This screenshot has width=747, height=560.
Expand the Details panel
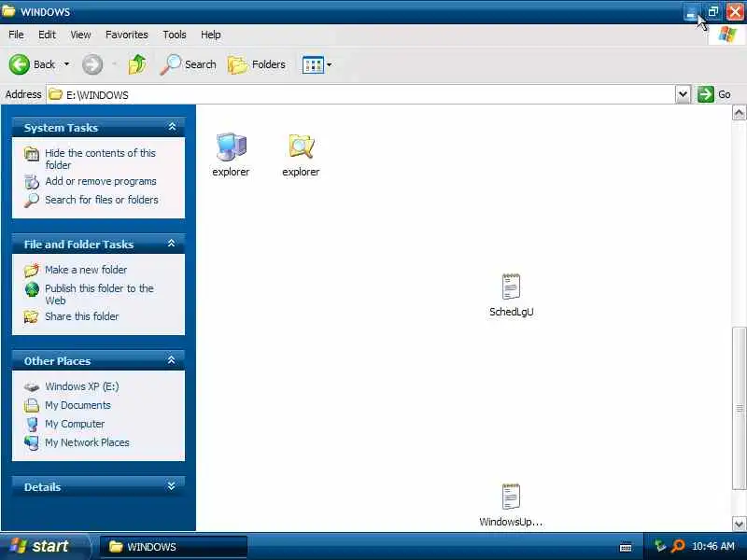coord(172,486)
